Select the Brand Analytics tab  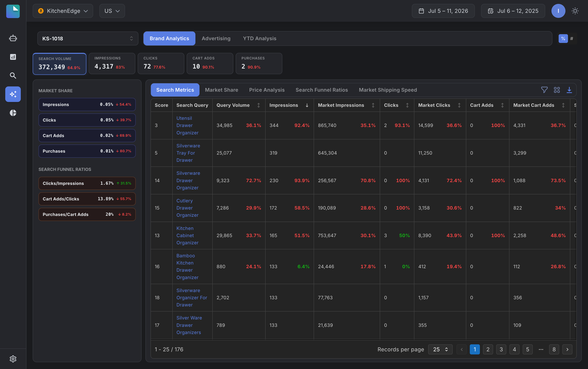tap(169, 38)
